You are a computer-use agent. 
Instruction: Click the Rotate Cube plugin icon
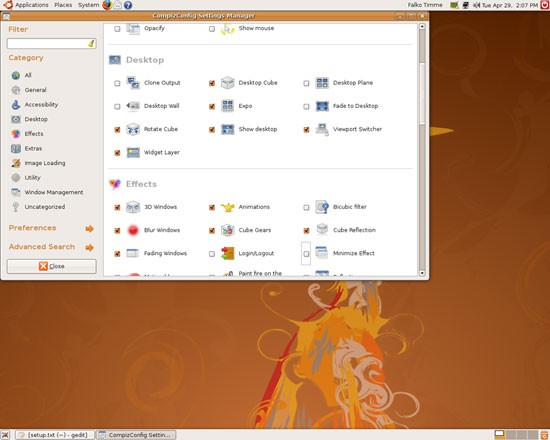(133, 129)
